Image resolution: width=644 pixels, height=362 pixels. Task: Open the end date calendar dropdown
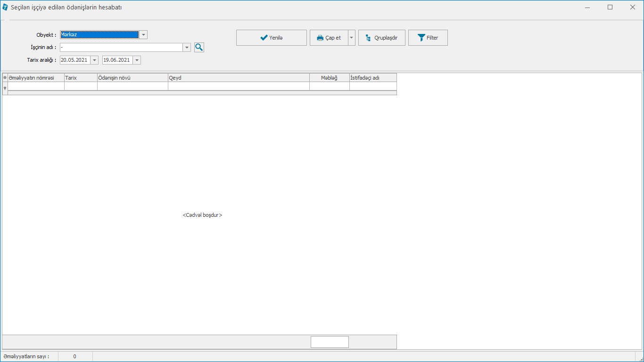(137, 60)
